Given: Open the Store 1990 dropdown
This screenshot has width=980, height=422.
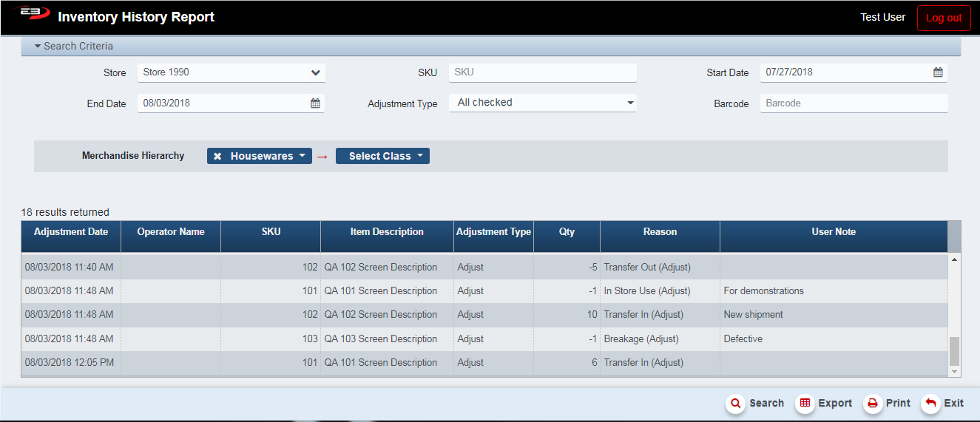Looking at the screenshot, I should point(315,72).
